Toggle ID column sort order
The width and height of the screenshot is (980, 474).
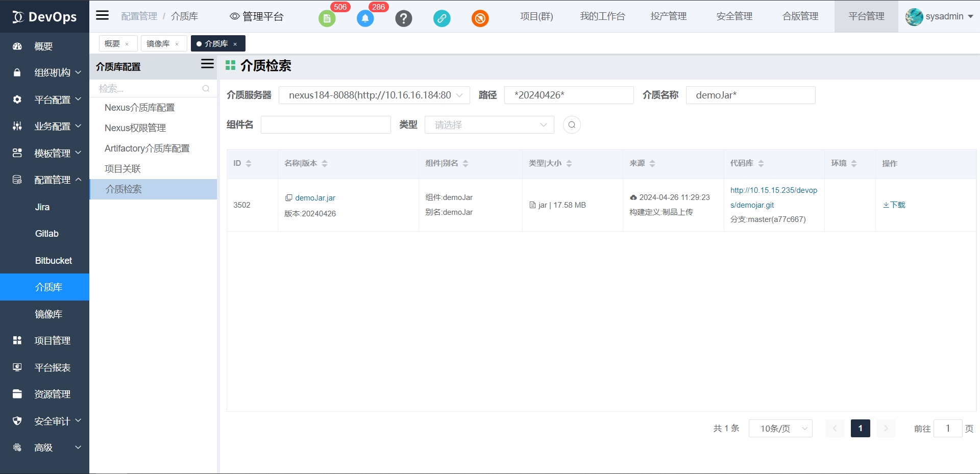tap(249, 163)
